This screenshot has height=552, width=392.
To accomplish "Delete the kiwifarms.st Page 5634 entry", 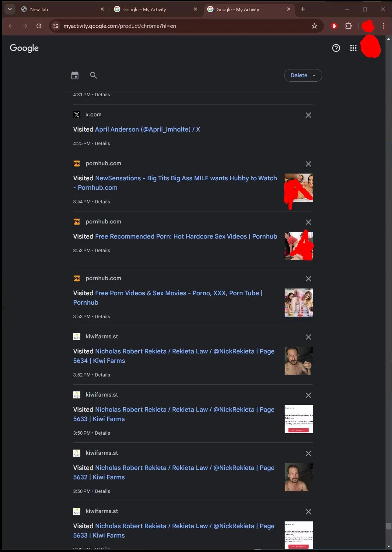I will 308,337.
